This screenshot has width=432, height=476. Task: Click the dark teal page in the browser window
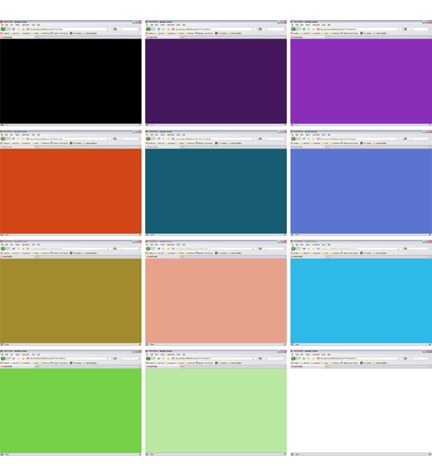(x=216, y=191)
